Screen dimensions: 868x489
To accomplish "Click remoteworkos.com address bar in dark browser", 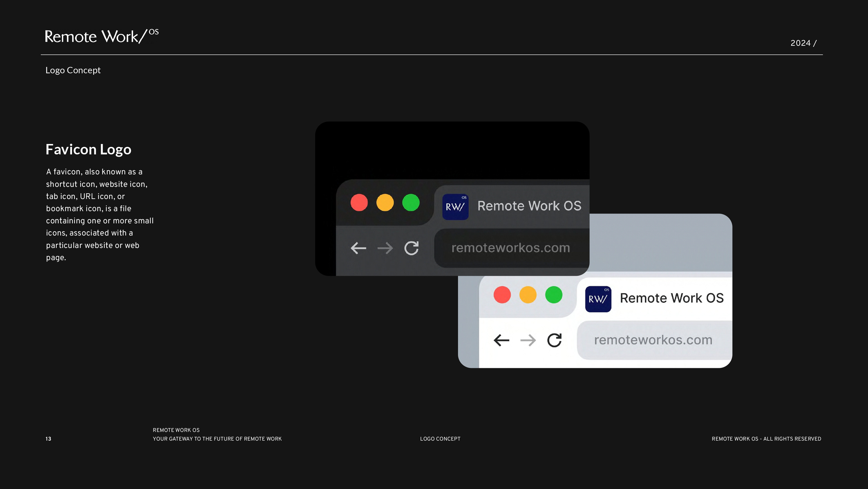I will [510, 248].
